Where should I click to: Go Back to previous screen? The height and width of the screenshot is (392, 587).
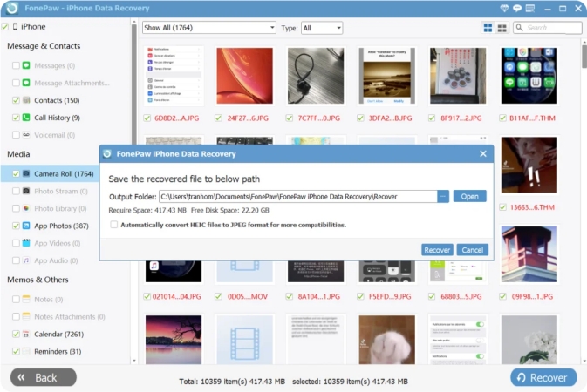44,378
